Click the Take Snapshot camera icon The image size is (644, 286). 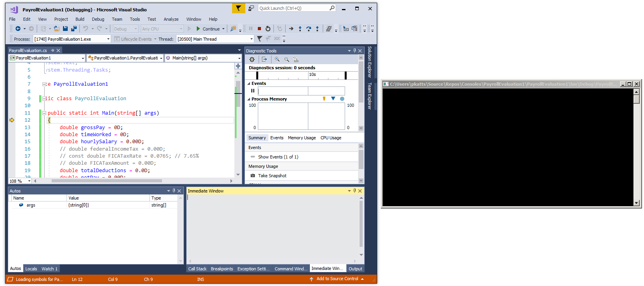(x=253, y=176)
